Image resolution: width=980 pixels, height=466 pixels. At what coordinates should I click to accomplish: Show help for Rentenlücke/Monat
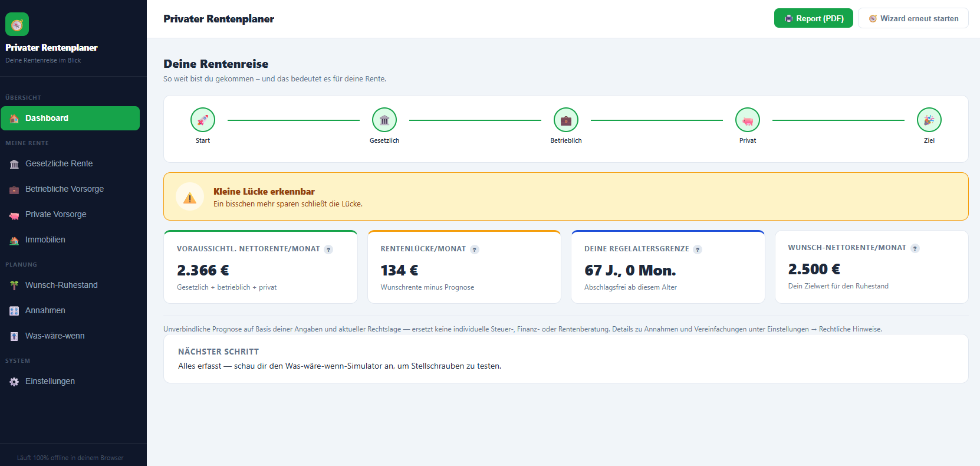coord(475,250)
